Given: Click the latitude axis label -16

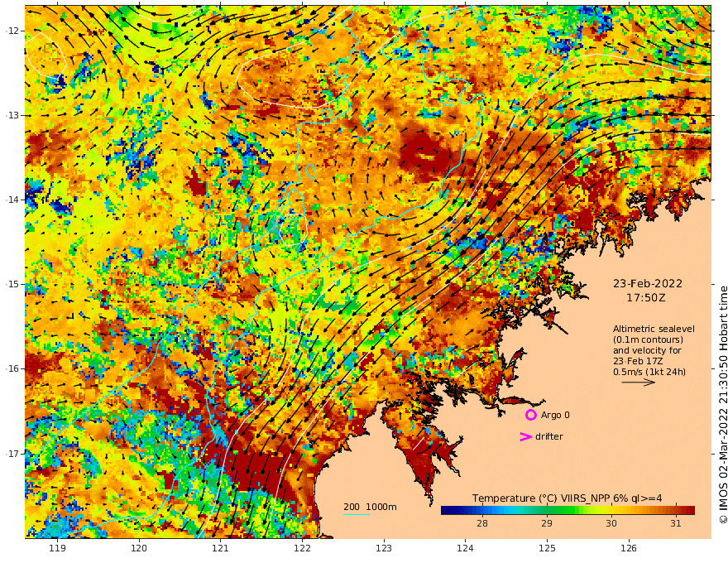Looking at the screenshot, I should 12,368.
